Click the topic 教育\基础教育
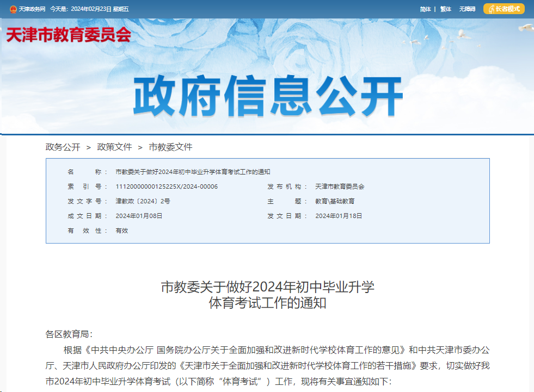 pos(335,201)
